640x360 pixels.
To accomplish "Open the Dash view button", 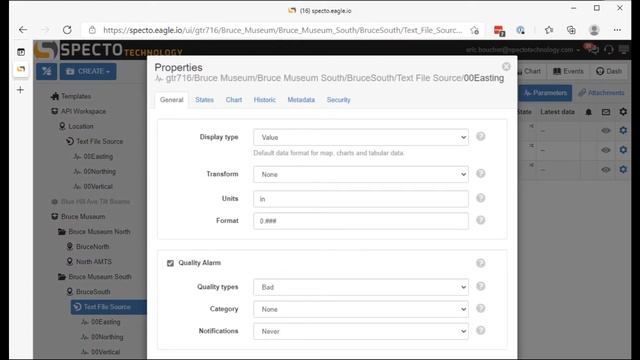I will (x=609, y=71).
